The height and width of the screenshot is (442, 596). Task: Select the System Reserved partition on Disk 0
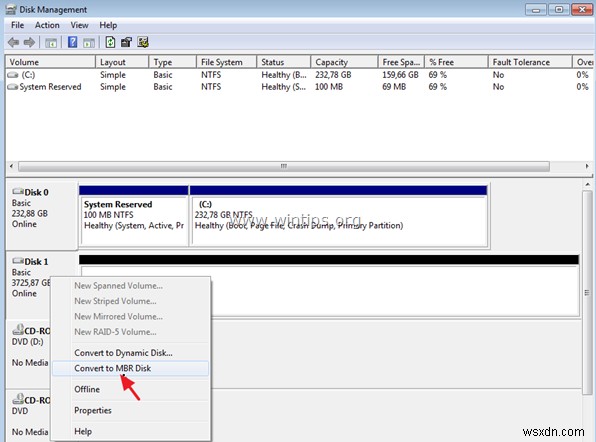(x=134, y=215)
